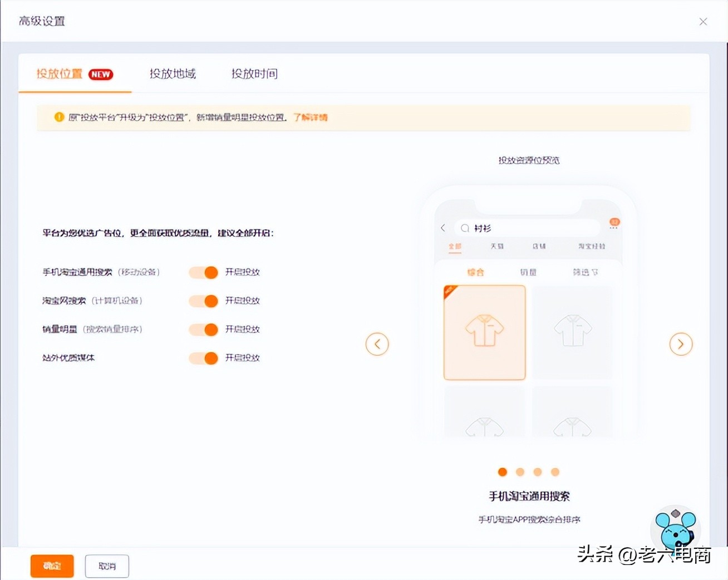Click the back chevron in the phone preview
728x580 pixels.
[x=442, y=228]
